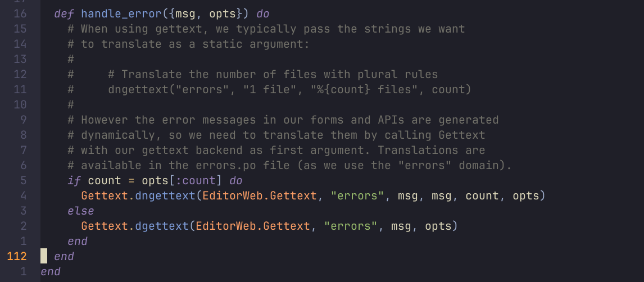This screenshot has height=282, width=644.
Task: Click relative line number 5 in gutter
Action: click(24, 181)
